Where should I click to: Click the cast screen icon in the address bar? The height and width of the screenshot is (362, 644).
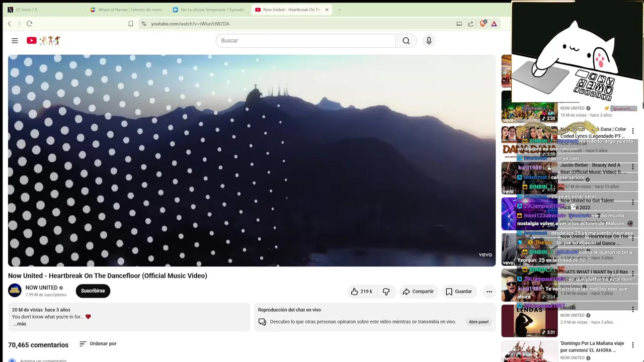coord(459,24)
